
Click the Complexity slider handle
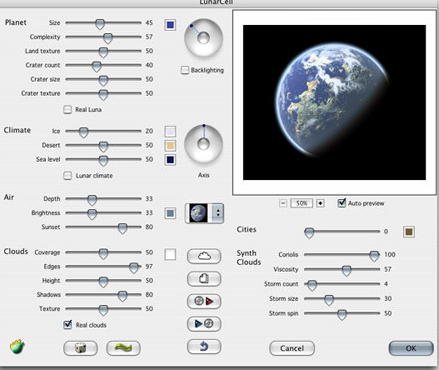point(107,38)
